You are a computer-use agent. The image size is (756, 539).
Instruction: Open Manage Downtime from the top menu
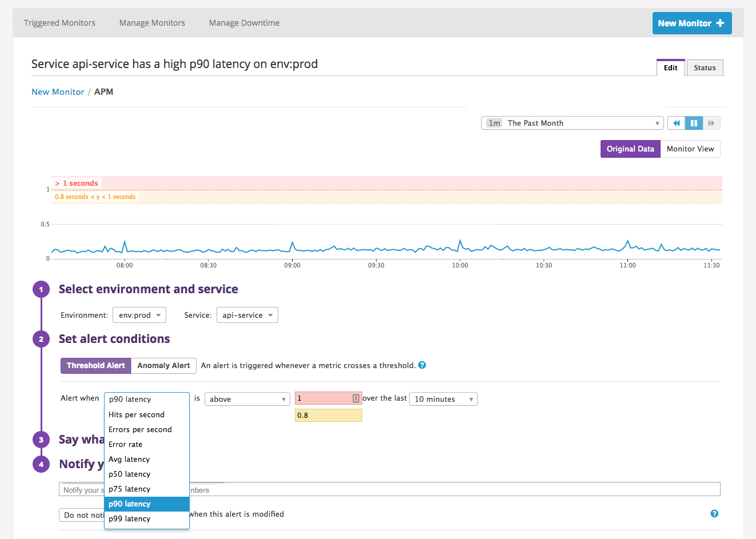pyautogui.click(x=244, y=23)
